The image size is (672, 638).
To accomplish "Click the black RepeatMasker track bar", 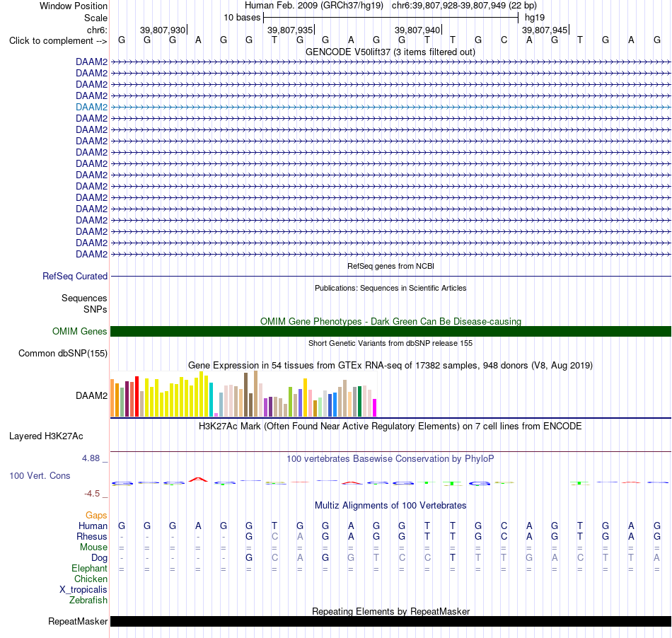I will [390, 621].
